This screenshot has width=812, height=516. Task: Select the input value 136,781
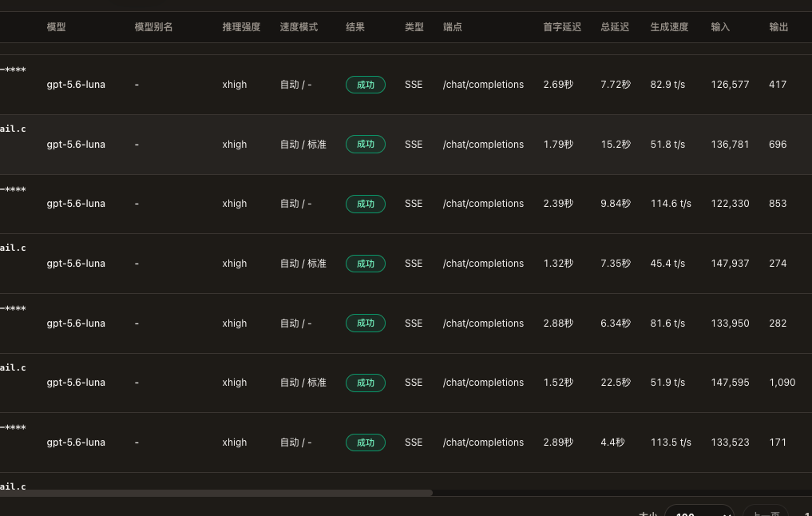[x=730, y=145]
